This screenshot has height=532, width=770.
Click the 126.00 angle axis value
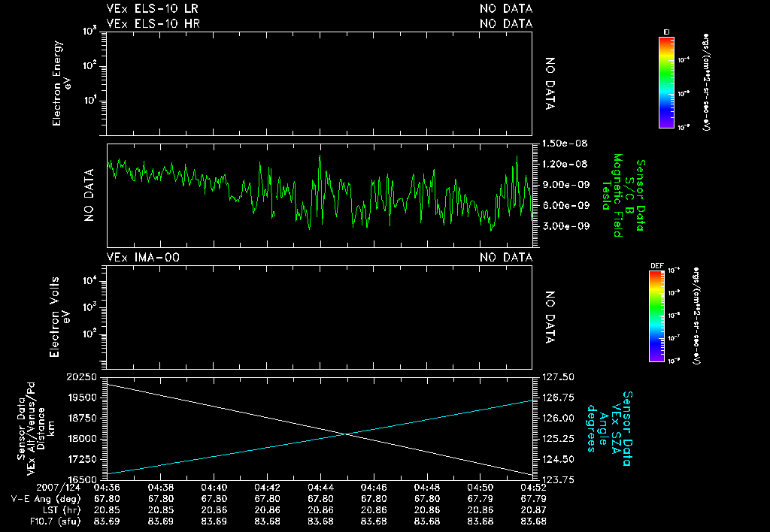click(x=559, y=418)
